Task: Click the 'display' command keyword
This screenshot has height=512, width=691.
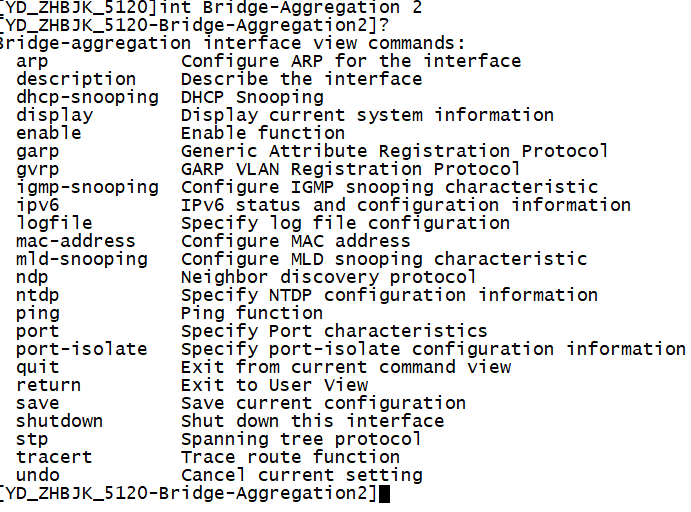Action: pyautogui.click(x=54, y=115)
